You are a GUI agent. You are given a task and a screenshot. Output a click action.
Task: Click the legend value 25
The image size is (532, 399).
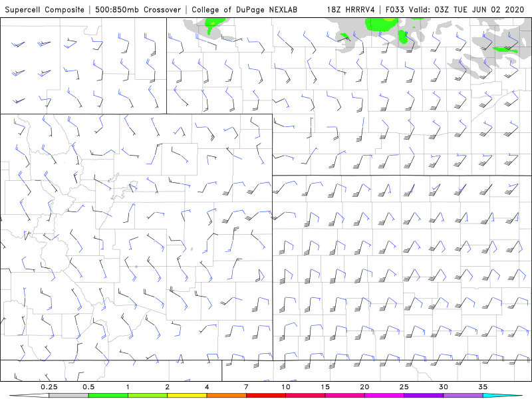404,387
